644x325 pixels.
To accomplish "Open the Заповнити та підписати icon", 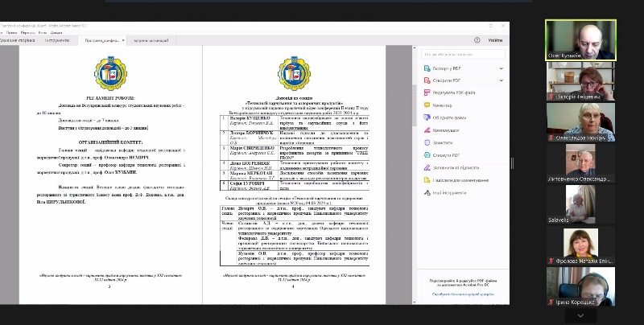I will click(427, 167).
